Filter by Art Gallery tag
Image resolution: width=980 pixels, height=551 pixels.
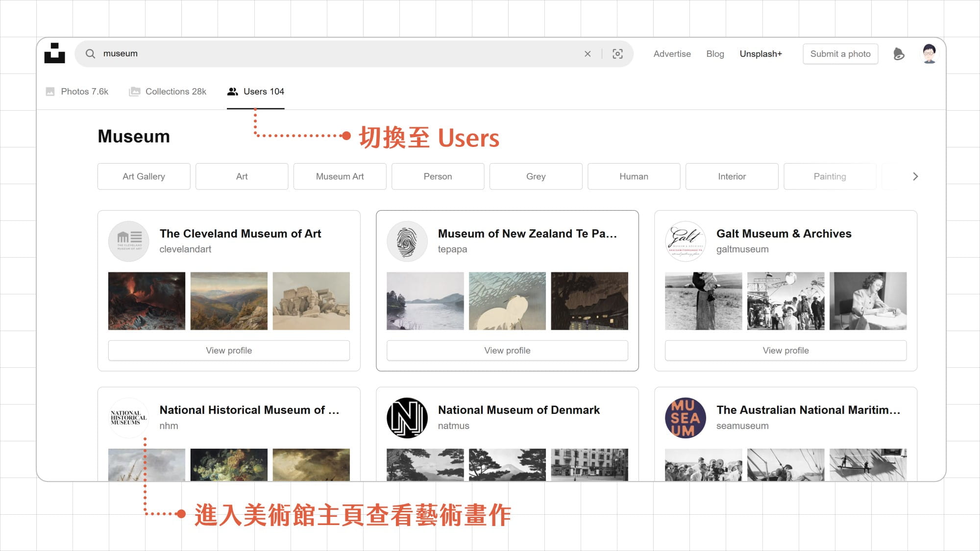(144, 176)
